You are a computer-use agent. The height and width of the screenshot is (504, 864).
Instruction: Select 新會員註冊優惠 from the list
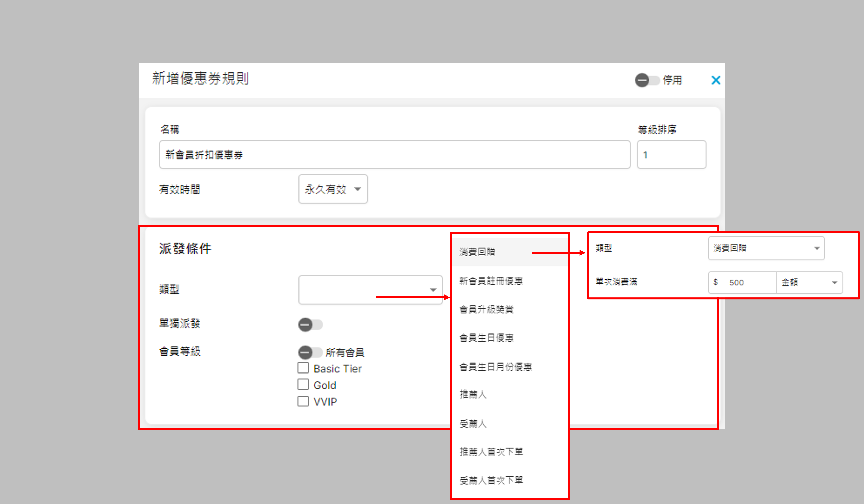coord(491,281)
